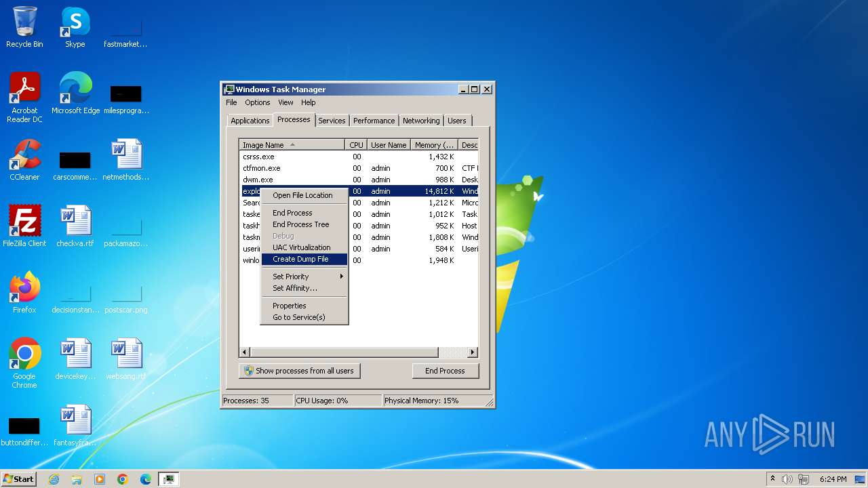Click Show processes from all users
This screenshot has height=488, width=868.
pos(299,371)
